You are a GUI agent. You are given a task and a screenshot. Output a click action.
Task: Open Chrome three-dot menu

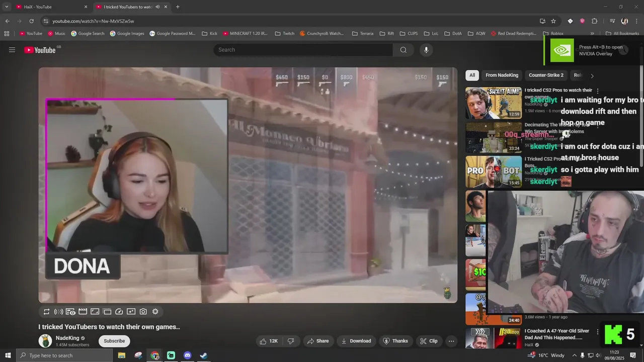pyautogui.click(x=636, y=21)
